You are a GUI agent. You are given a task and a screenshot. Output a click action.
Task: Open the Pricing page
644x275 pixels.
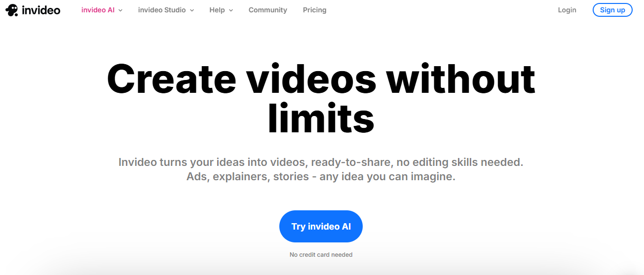click(x=315, y=10)
